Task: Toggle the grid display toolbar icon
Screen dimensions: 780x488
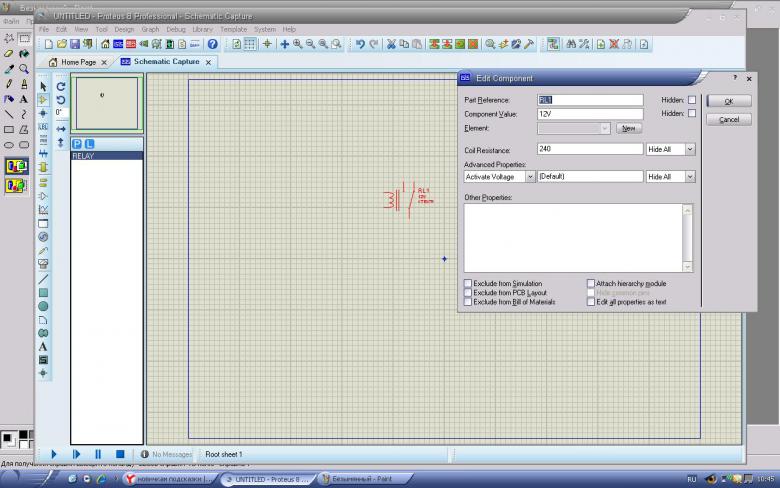Action: pos(250,44)
